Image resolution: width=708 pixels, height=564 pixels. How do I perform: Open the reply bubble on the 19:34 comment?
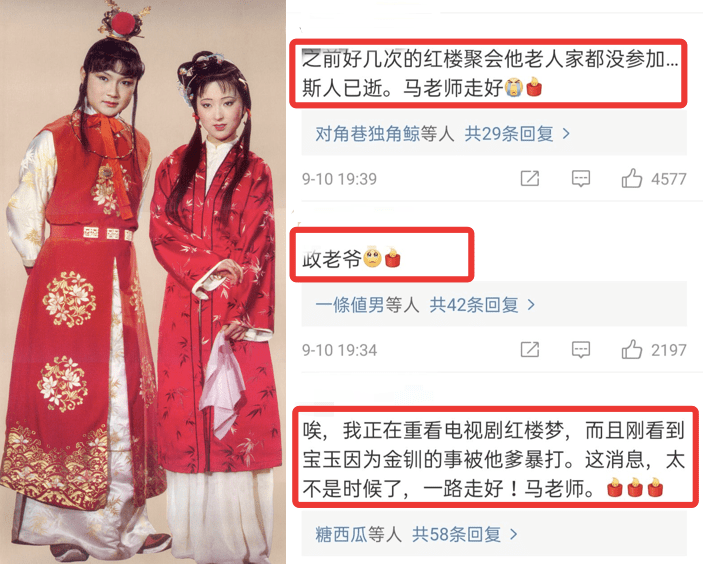pos(581,350)
